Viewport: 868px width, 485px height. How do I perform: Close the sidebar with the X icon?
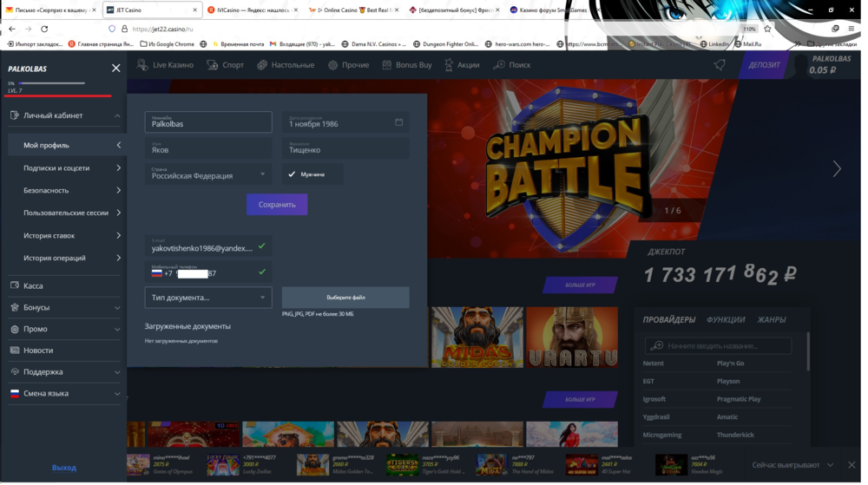point(116,68)
